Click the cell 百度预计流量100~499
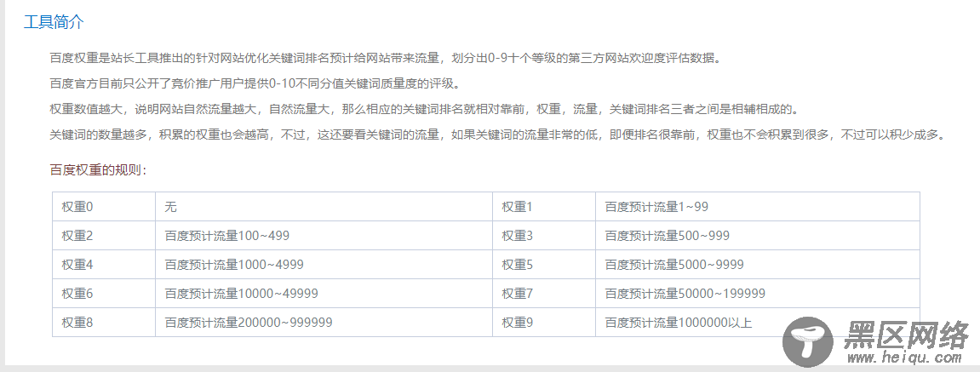The width and height of the screenshot is (980, 372). tap(324, 236)
